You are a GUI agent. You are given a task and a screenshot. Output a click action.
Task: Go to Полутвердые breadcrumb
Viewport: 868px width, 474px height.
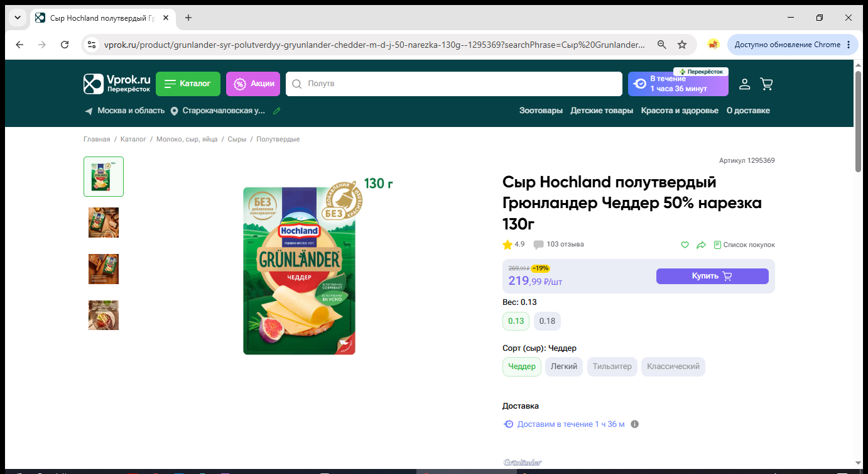[x=278, y=139]
